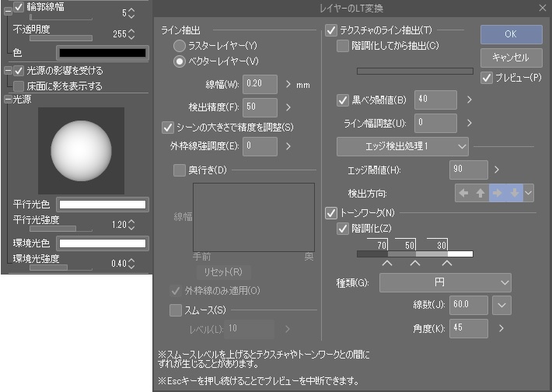Click the tone threshold marker under 70
552x392 pixels.
click(x=387, y=263)
